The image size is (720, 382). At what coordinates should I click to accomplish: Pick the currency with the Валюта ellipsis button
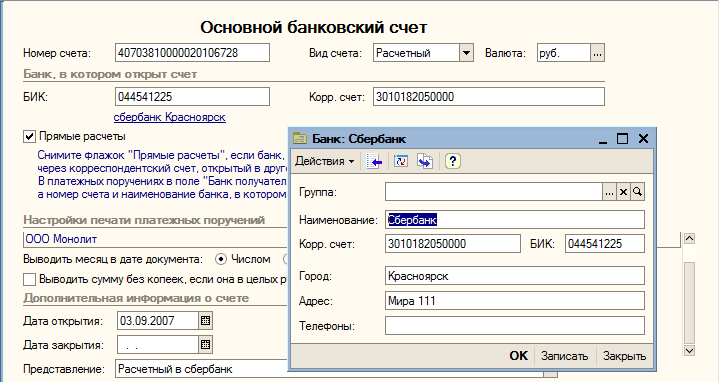(x=597, y=53)
